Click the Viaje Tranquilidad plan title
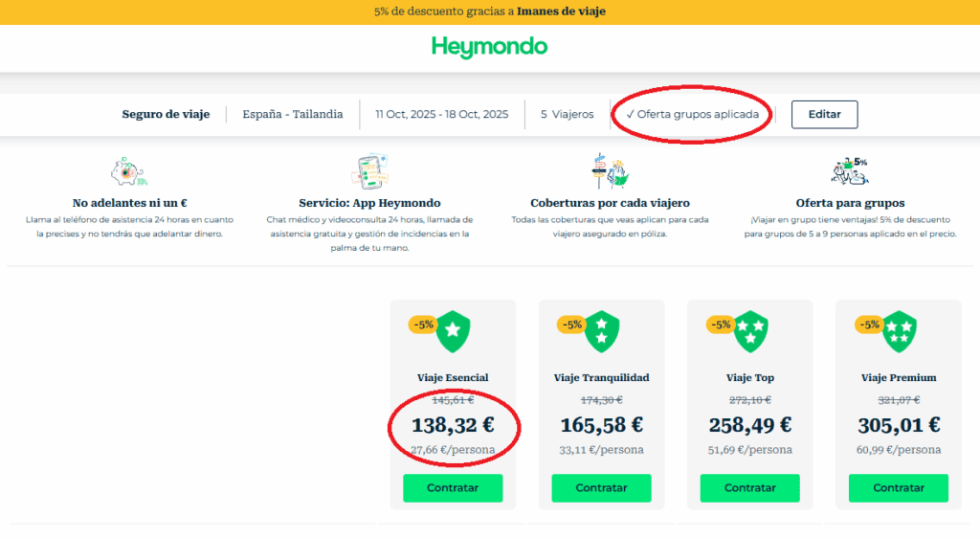Image resolution: width=980 pixels, height=538 pixels. pyautogui.click(x=601, y=377)
